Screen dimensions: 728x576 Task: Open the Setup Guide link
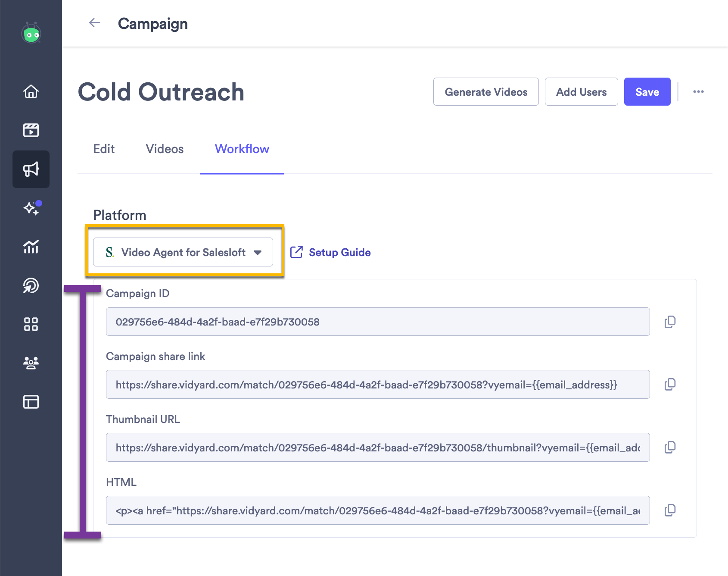[340, 252]
